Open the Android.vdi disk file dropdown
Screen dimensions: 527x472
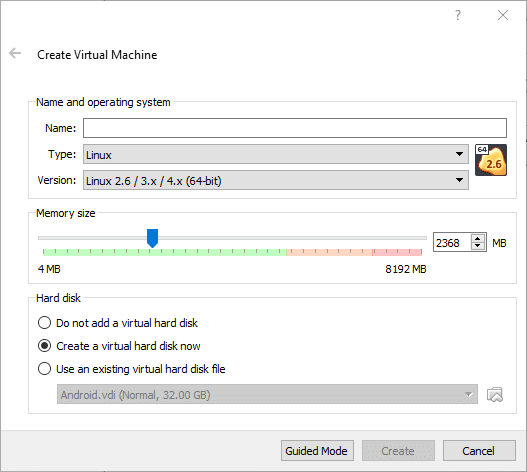(267, 394)
